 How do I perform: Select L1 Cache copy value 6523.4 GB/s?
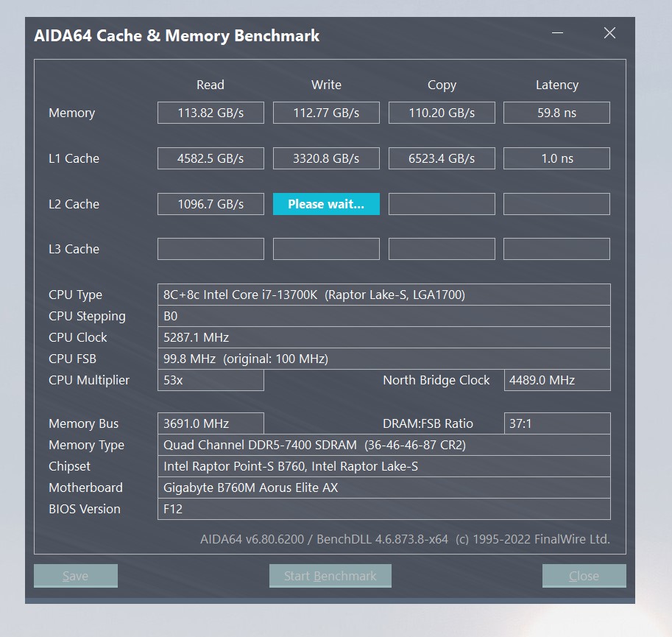pyautogui.click(x=442, y=158)
